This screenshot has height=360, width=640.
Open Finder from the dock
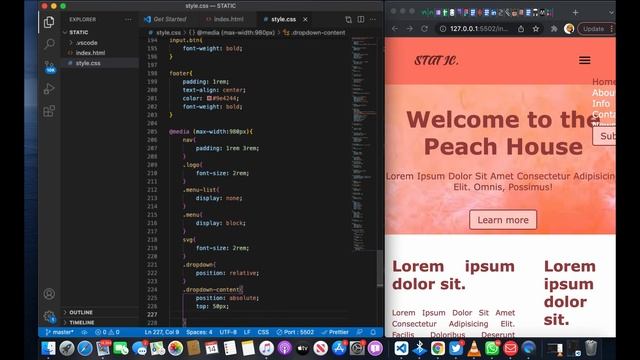point(48,348)
